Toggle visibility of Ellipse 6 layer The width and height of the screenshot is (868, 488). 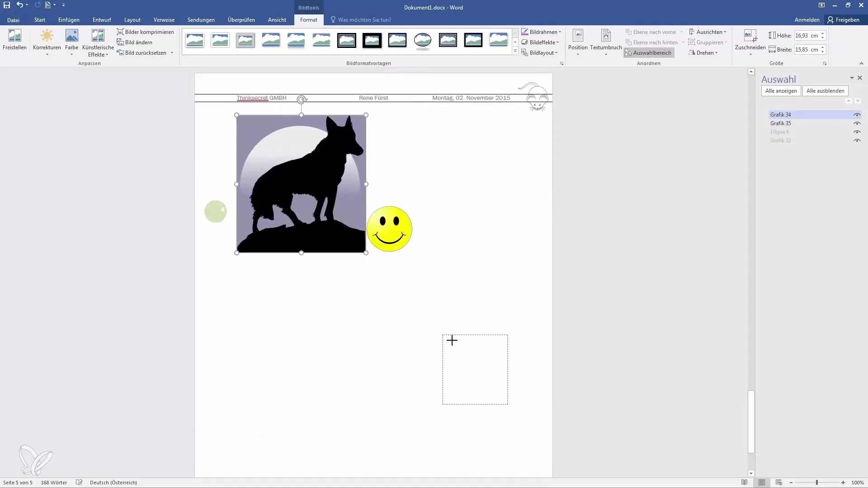[x=857, y=131]
